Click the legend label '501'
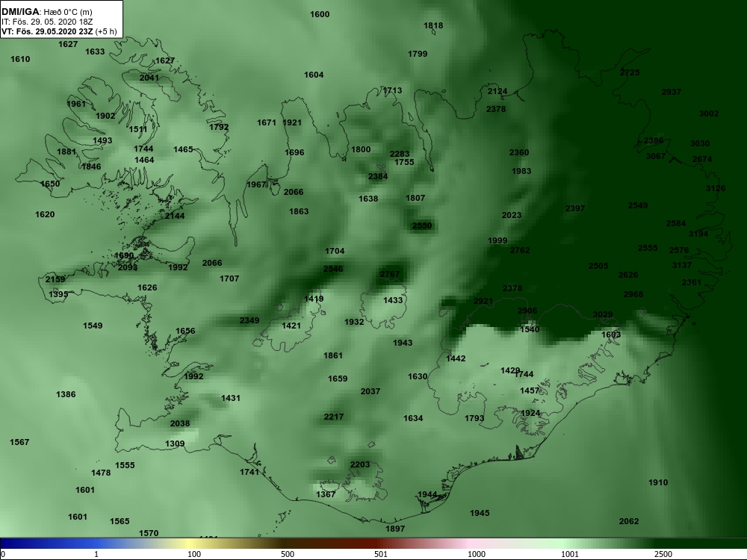 click(381, 554)
